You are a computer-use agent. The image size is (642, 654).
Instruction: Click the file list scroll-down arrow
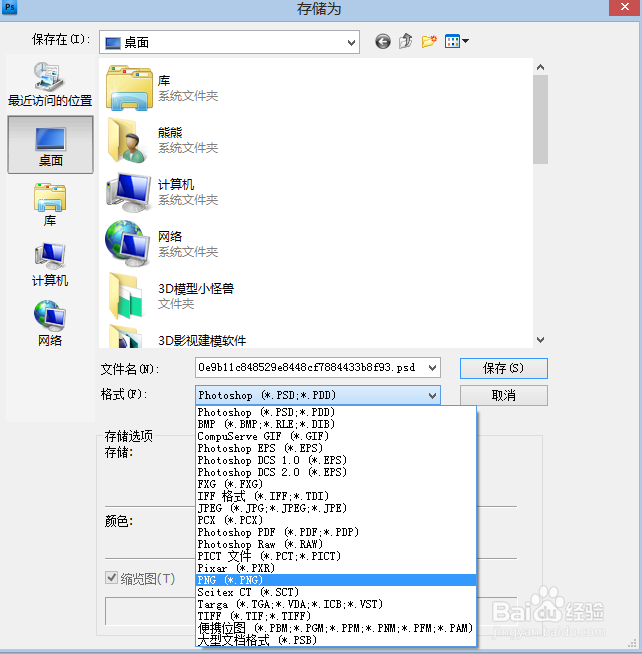[540, 340]
